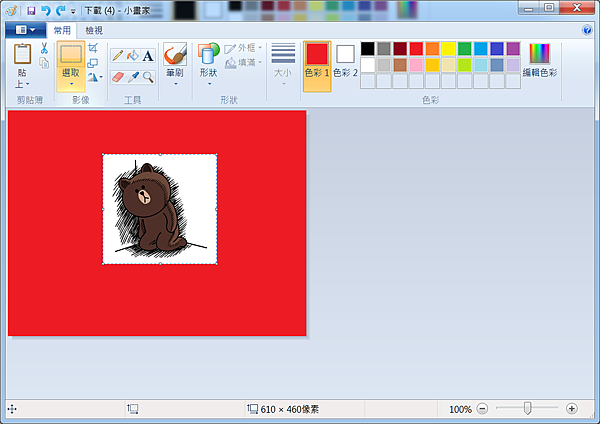Select the Pencil tool

click(x=117, y=55)
